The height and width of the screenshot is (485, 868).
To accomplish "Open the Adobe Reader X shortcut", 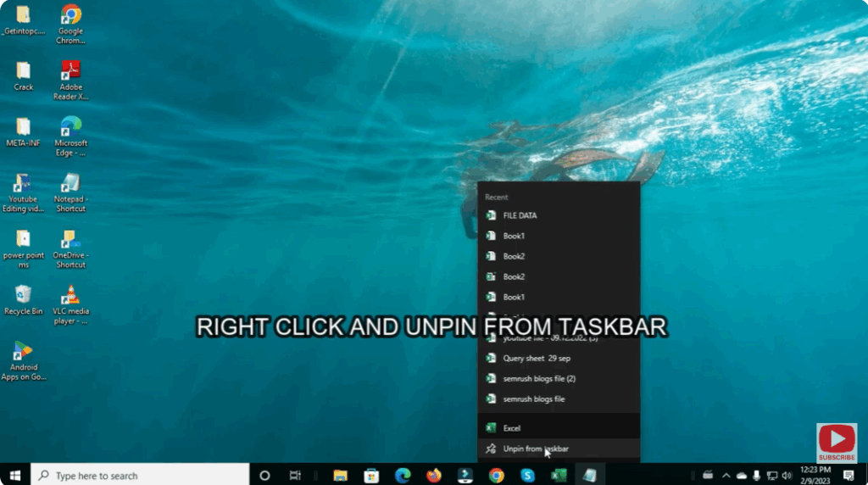I will (71, 81).
